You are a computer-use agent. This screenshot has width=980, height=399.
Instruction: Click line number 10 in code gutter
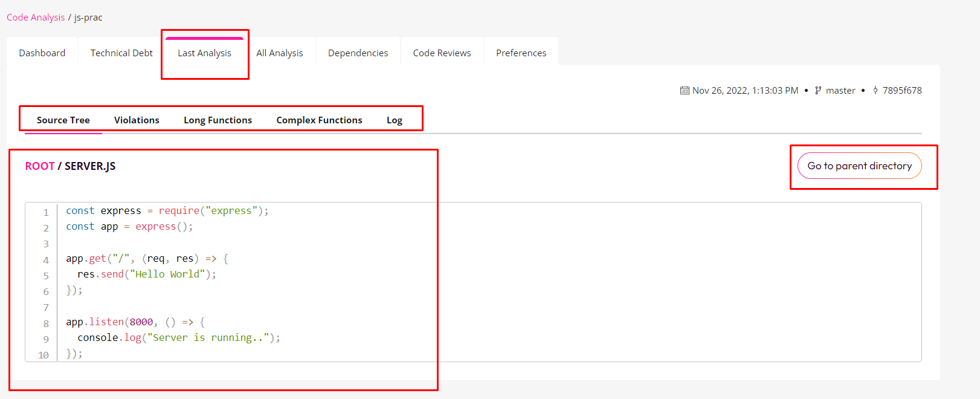coord(44,355)
